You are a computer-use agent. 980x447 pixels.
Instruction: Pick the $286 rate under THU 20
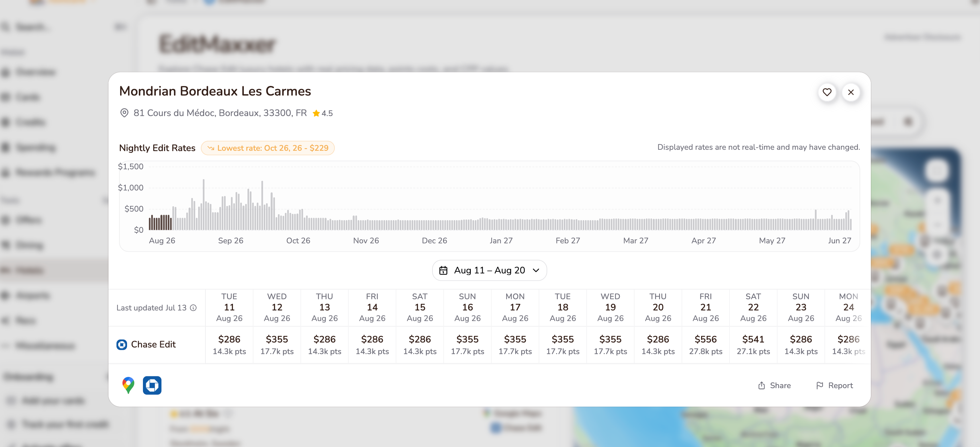point(658,345)
